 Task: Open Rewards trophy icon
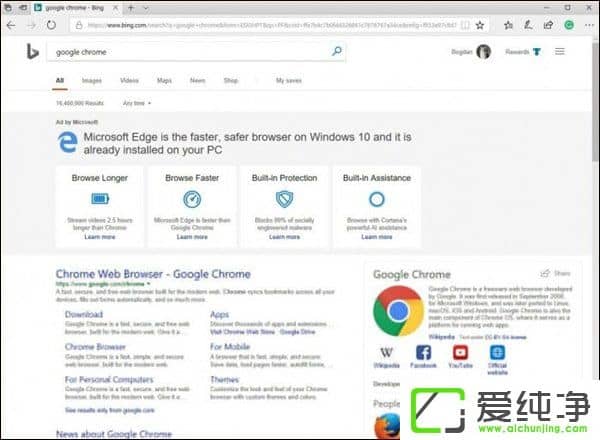click(x=537, y=52)
